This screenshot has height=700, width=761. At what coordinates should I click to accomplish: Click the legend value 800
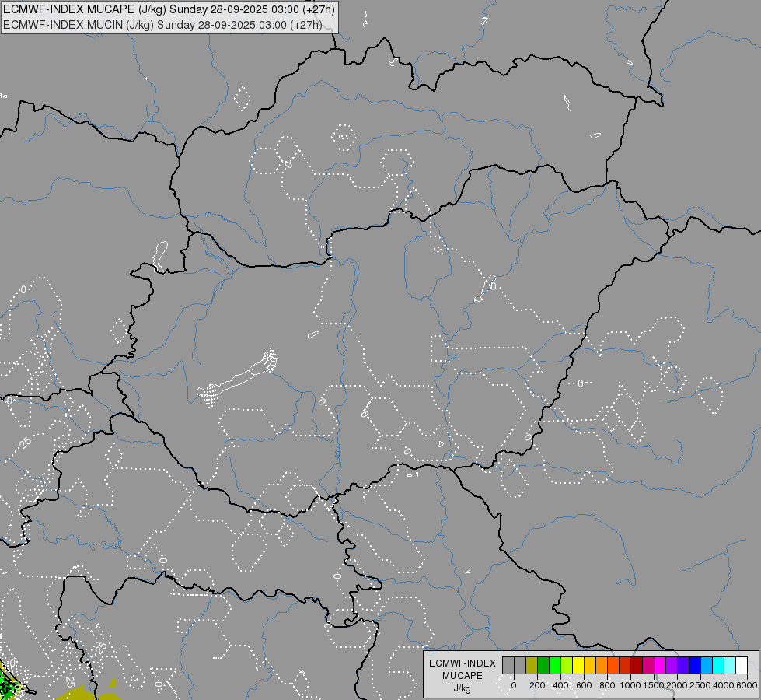[607, 685]
